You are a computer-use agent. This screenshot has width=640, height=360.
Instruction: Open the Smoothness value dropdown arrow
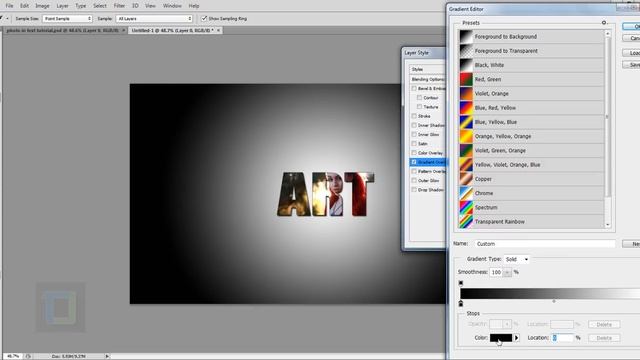507,272
